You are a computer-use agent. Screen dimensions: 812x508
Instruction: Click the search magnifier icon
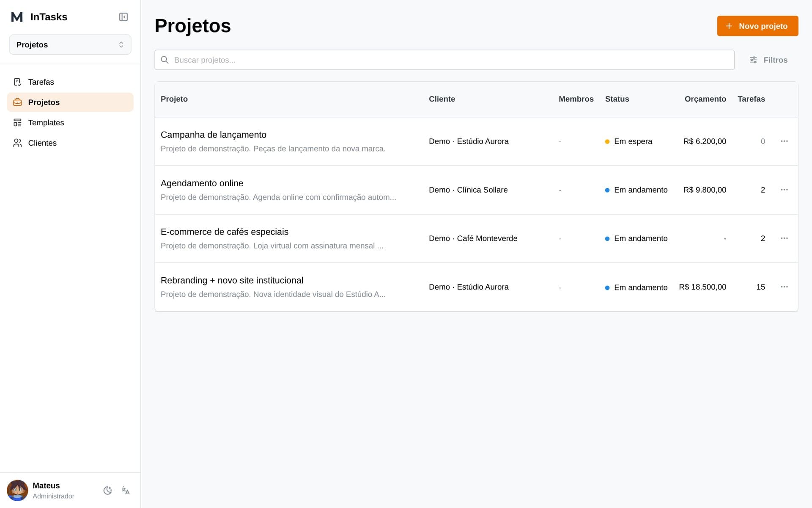pos(165,60)
